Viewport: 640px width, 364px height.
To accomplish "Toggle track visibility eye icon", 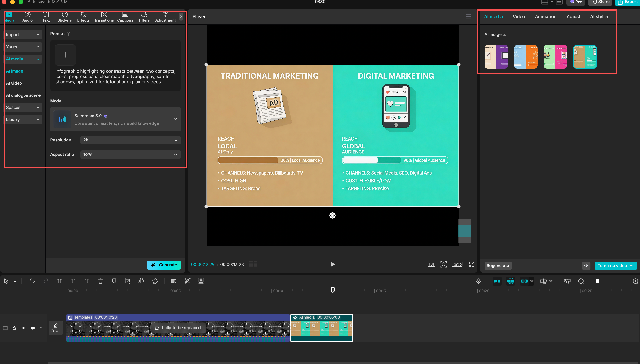I will (x=24, y=328).
